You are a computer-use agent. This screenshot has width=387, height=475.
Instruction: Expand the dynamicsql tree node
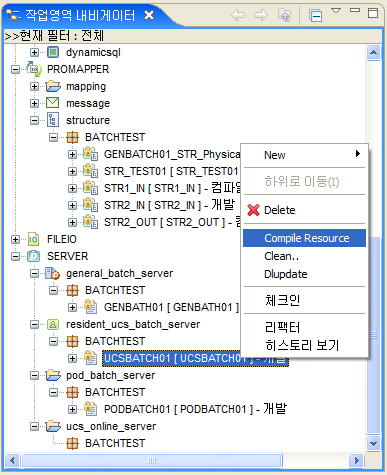34,52
